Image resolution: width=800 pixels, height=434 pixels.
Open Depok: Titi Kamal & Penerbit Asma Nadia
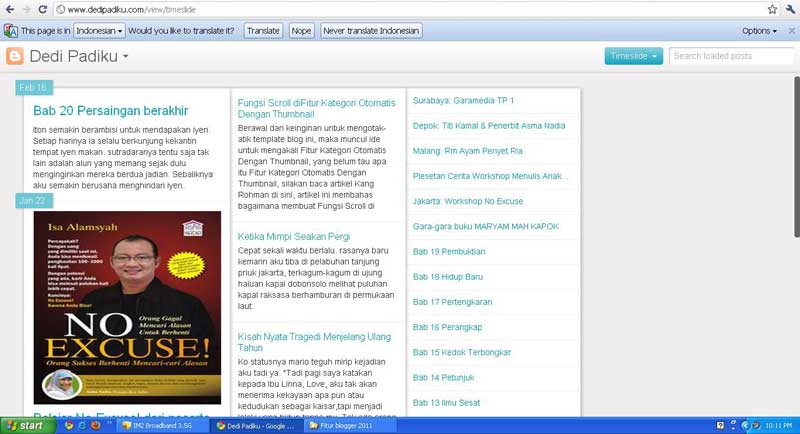click(x=489, y=125)
